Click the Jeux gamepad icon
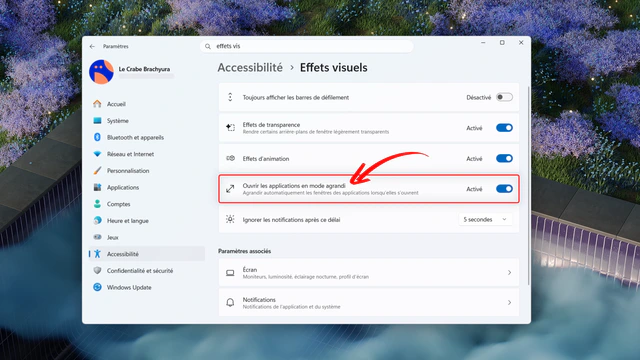The image size is (640, 360). [97, 237]
